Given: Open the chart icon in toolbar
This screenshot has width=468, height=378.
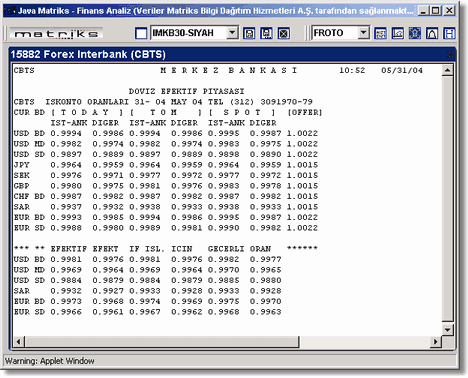Looking at the screenshot, I should [x=398, y=33].
